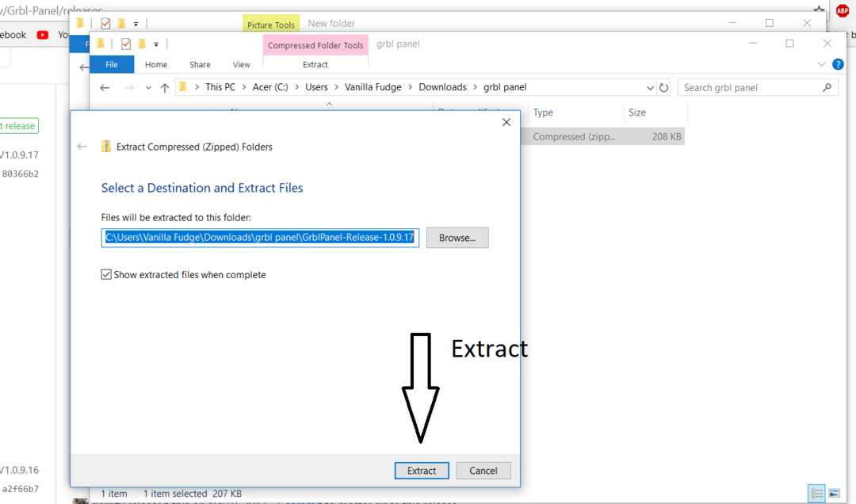Switch to large thumbnails view in the status bar

click(834, 494)
